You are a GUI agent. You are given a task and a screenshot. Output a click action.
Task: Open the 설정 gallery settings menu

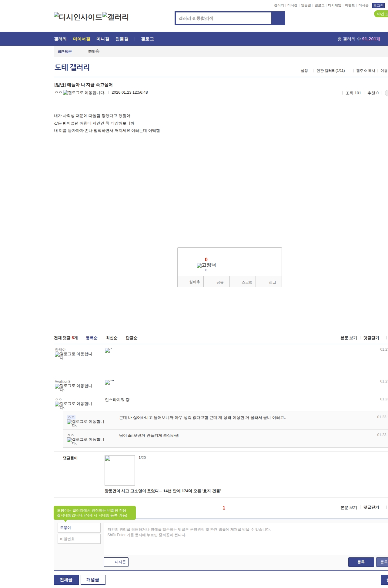point(304,71)
